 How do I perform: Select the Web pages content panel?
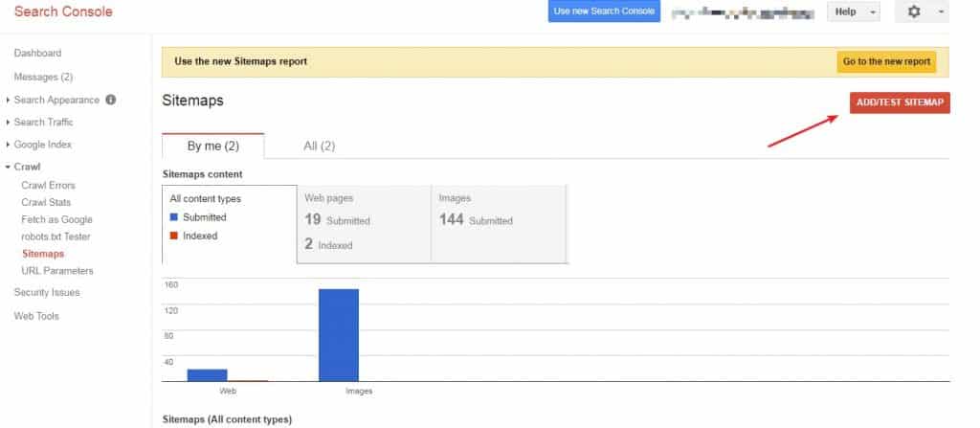tap(364, 224)
